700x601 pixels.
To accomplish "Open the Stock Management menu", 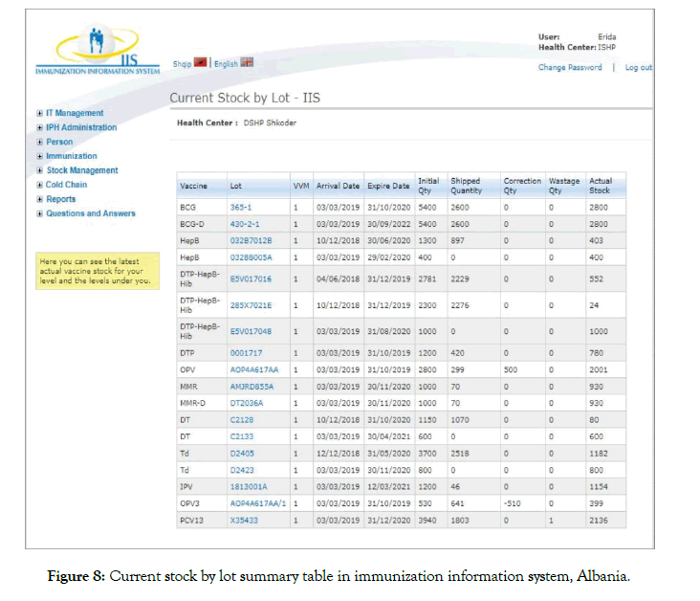I will click(x=82, y=170).
